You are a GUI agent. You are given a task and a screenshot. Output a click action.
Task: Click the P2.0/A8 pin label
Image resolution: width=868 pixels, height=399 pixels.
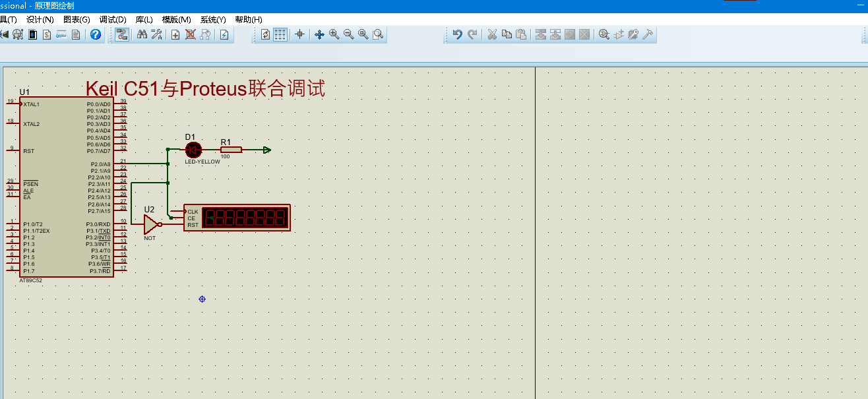click(x=100, y=164)
